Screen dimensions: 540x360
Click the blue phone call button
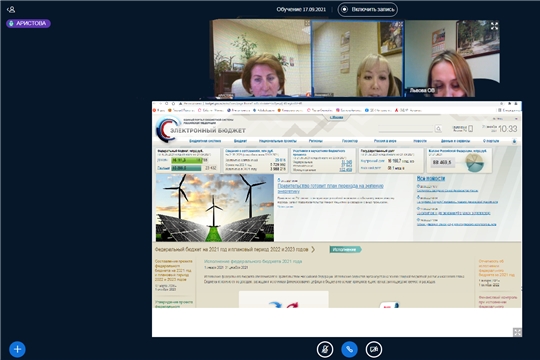pos(349,349)
